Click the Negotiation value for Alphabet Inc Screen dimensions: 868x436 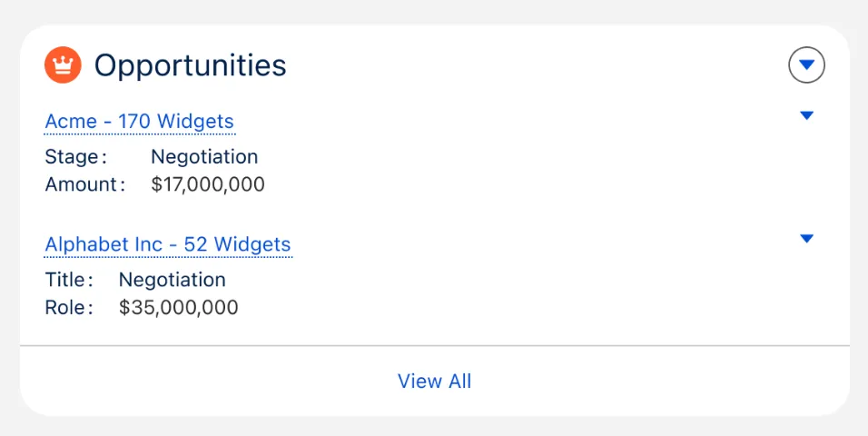coord(173,280)
